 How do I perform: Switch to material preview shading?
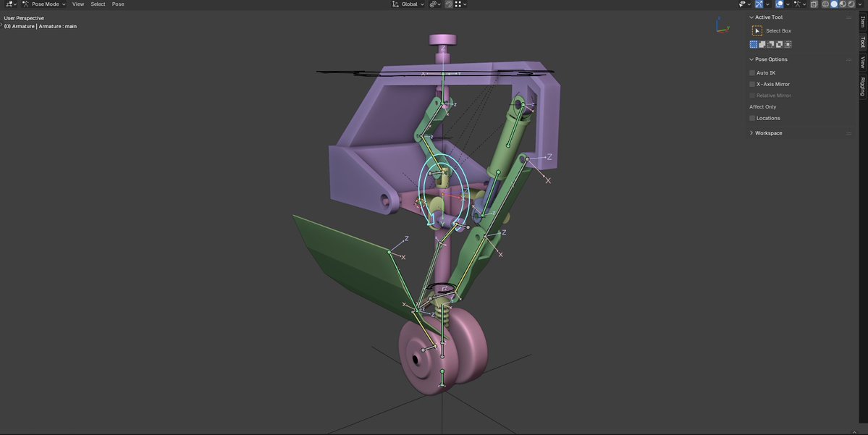(843, 4)
